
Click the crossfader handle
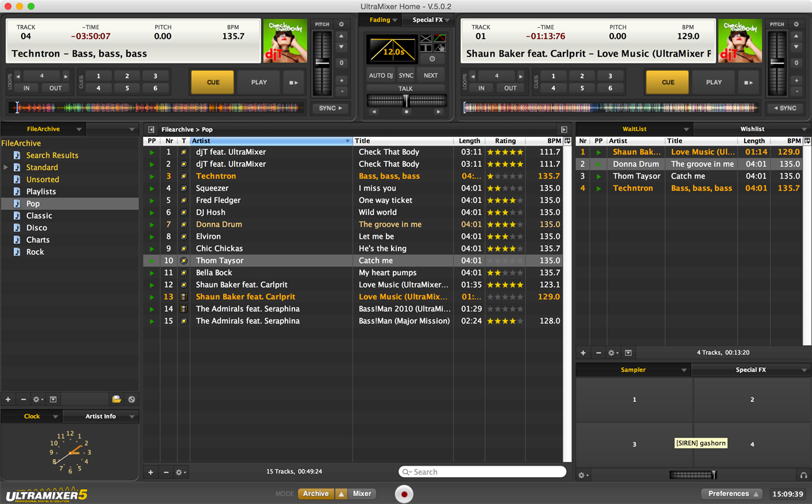[x=406, y=100]
